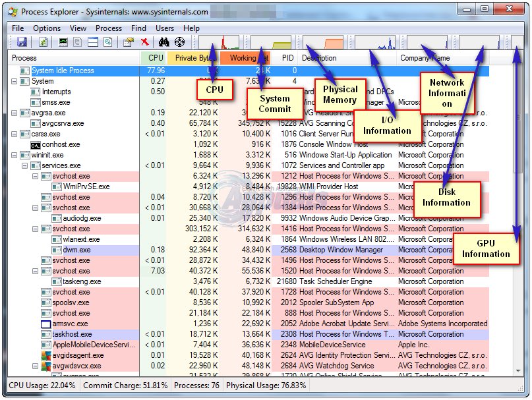Open the View menu
This screenshot has height=400, width=532.
click(x=78, y=28)
